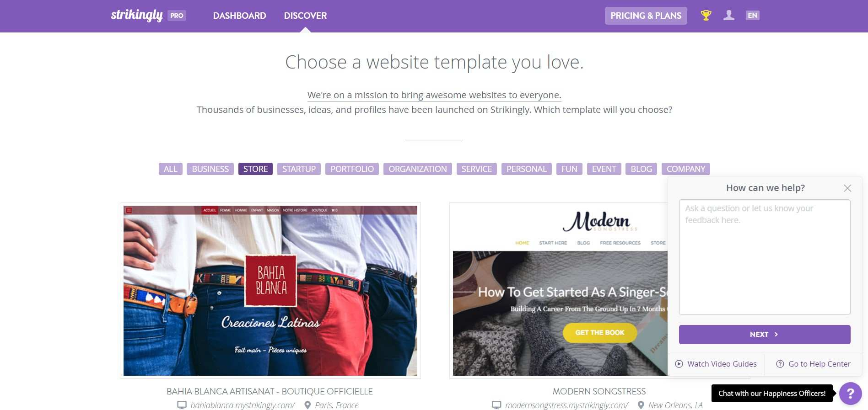Click the trophy rewards icon
Viewport: 868px width, 410px height.
click(706, 16)
